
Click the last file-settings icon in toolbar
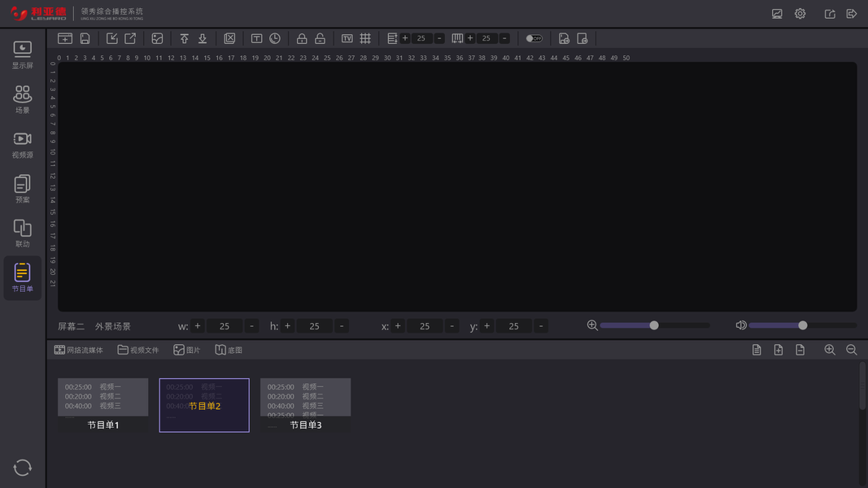(582, 38)
